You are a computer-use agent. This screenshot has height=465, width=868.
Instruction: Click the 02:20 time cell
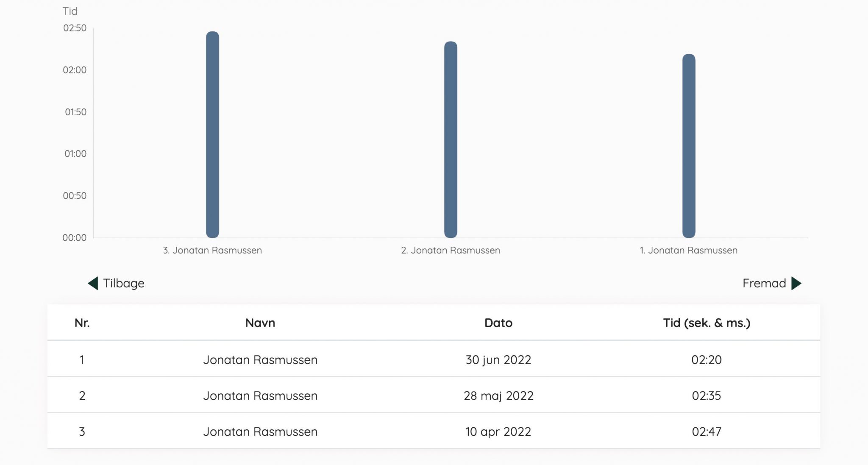(x=707, y=360)
